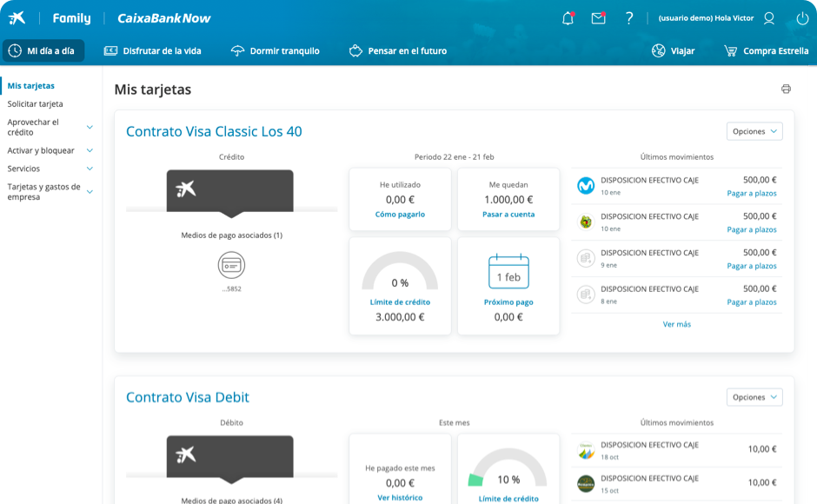Open the user profile icon
817x504 pixels.
click(x=769, y=18)
